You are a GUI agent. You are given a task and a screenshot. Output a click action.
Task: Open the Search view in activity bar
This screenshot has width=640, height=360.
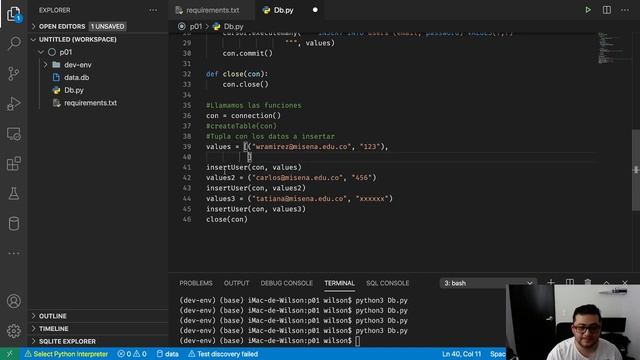[x=14, y=43]
